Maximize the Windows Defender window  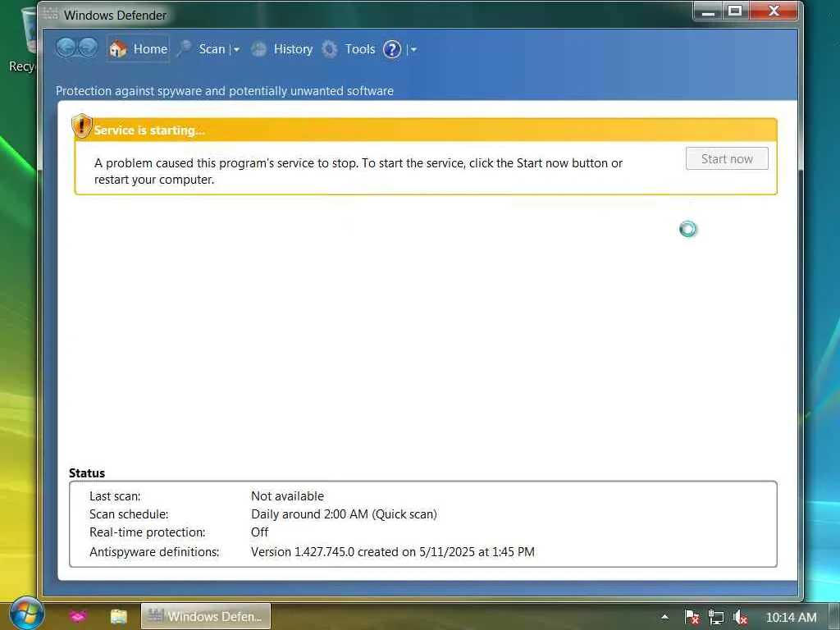(x=736, y=11)
